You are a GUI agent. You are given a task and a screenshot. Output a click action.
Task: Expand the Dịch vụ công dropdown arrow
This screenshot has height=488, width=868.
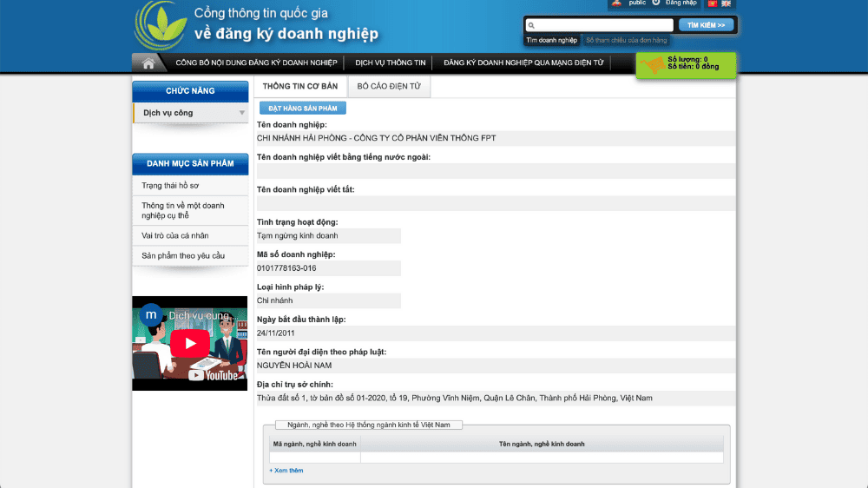[242, 113]
